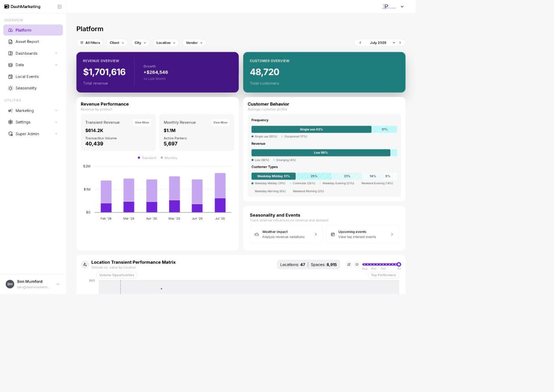Click the label tag icon beside the timeline slider
This screenshot has height=392, width=554.
click(357, 265)
